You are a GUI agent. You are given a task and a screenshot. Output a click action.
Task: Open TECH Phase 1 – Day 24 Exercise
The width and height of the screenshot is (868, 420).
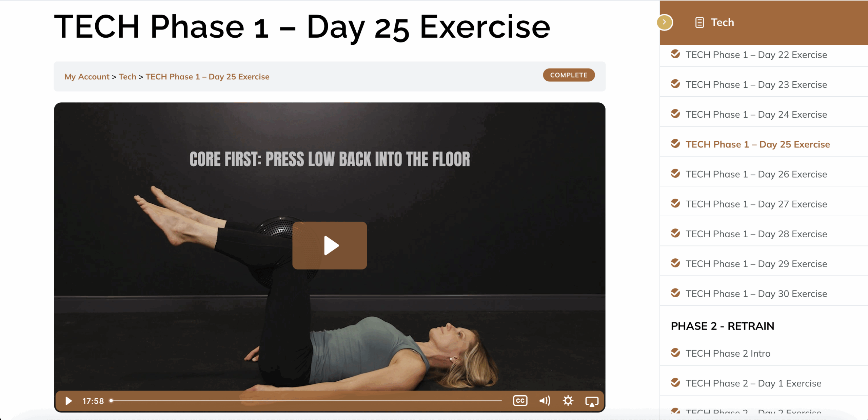[756, 115]
